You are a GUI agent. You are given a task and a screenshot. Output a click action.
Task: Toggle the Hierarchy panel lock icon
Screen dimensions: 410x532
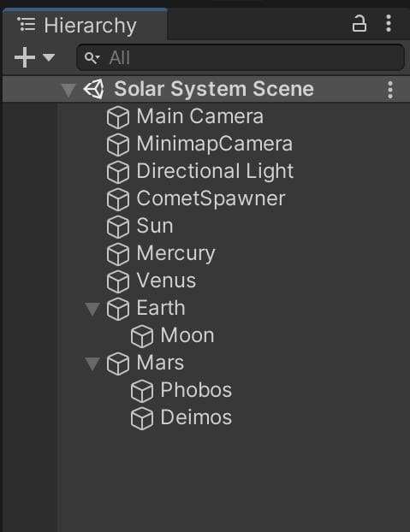click(x=359, y=24)
